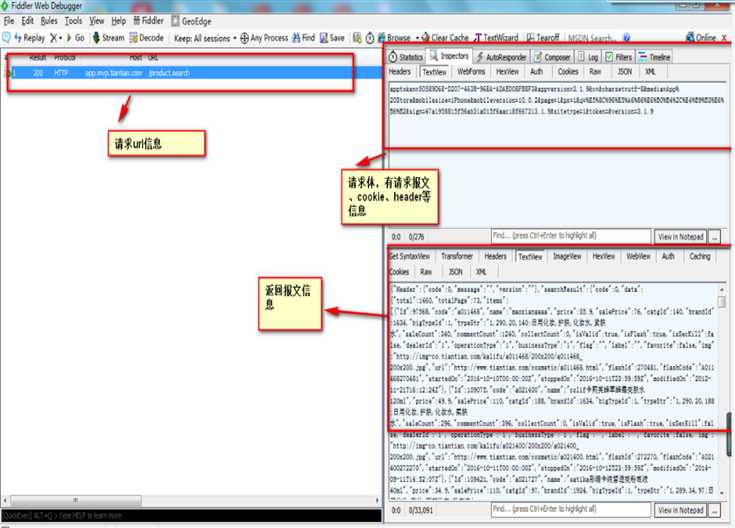Click Tearoff toolbar button
The width and height of the screenshot is (735, 528).
coord(542,38)
